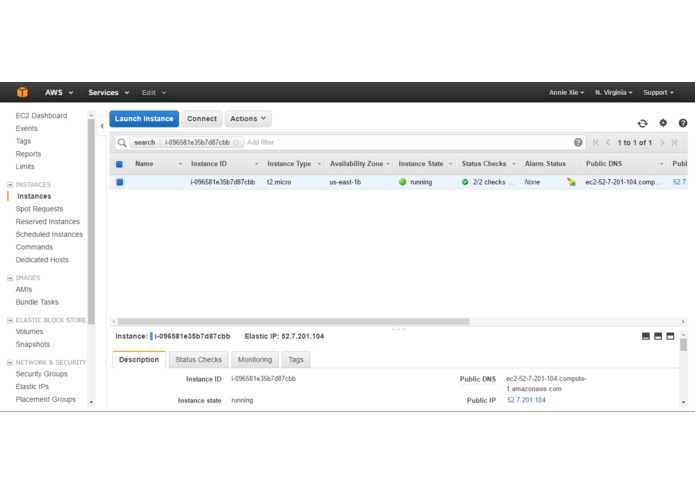Click the Connect button
The width and height of the screenshot is (695, 494).
202,119
